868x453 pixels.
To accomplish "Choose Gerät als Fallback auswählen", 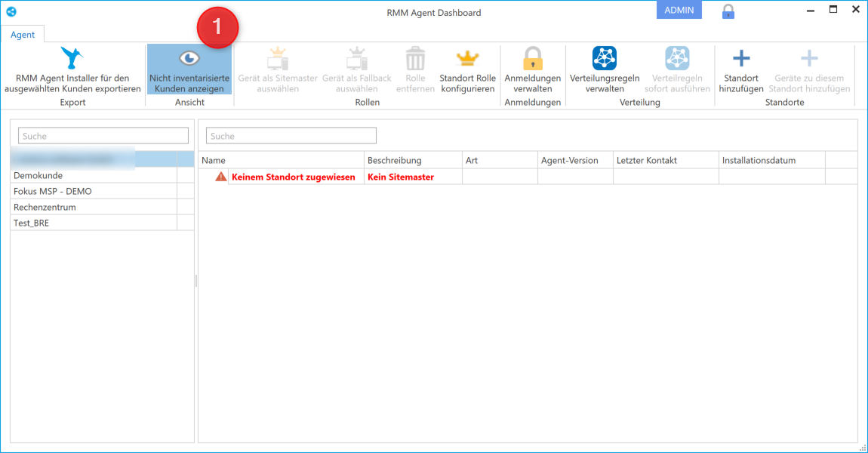I will (356, 69).
